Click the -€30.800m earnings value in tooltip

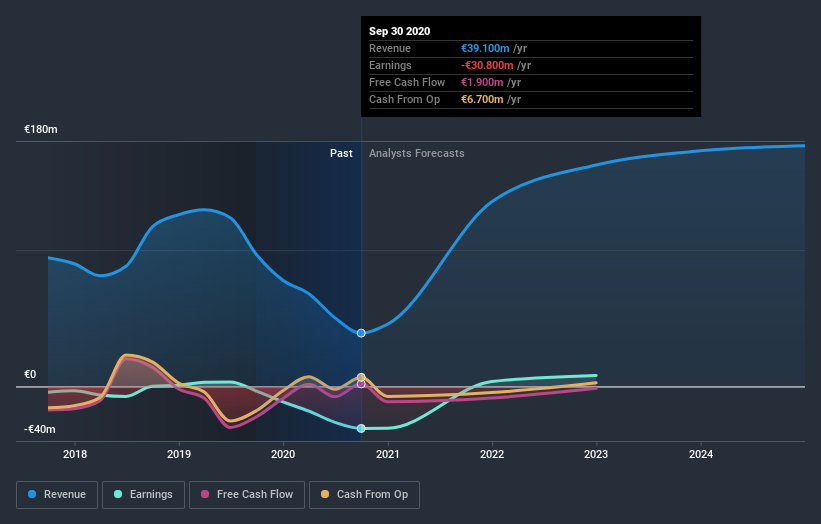tap(487, 65)
